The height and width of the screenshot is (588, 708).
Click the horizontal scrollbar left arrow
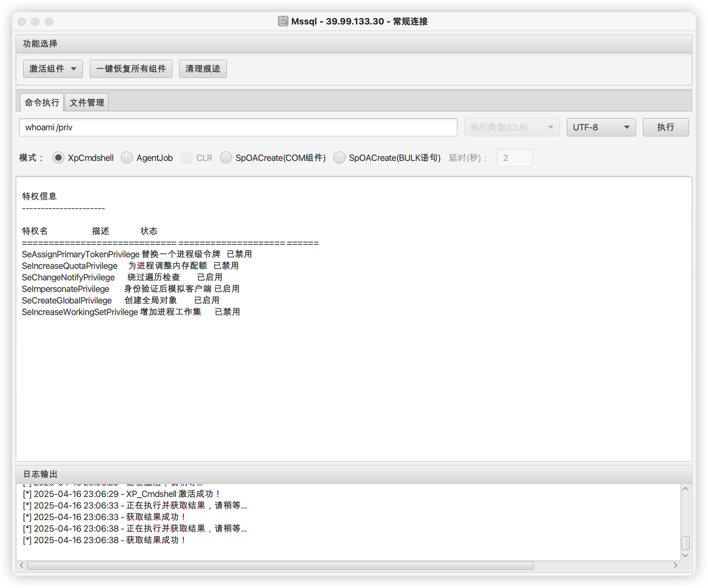pyautogui.click(x=22, y=565)
